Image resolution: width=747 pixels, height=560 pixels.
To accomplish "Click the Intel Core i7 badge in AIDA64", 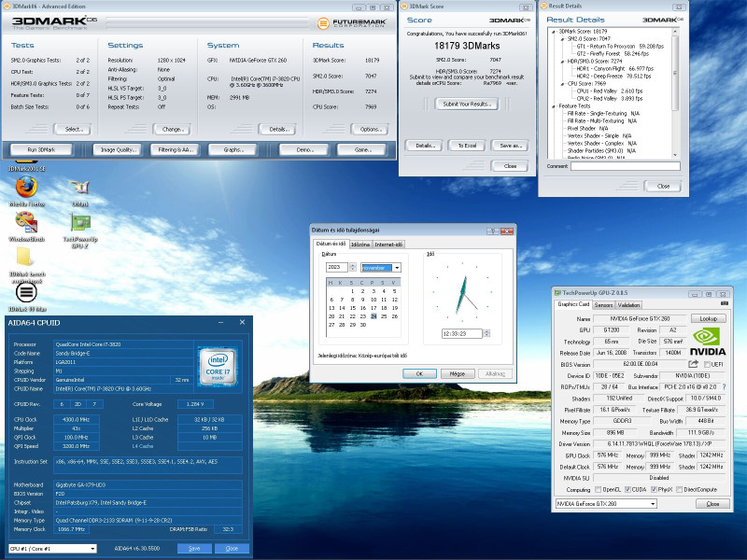I will (218, 366).
